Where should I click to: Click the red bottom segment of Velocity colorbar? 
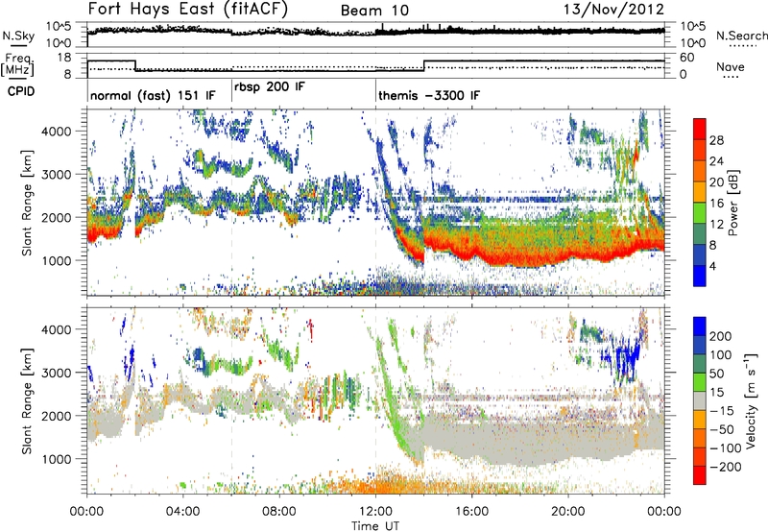tap(700, 475)
